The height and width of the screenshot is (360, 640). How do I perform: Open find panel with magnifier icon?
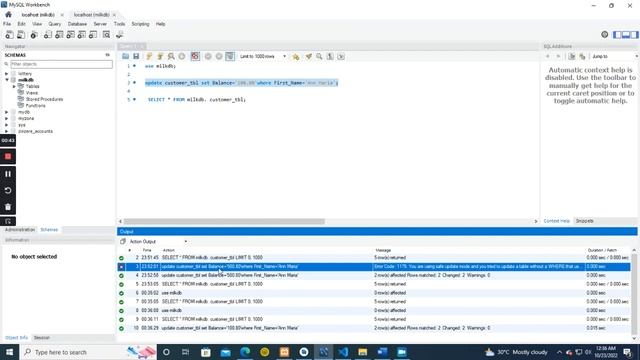319,56
